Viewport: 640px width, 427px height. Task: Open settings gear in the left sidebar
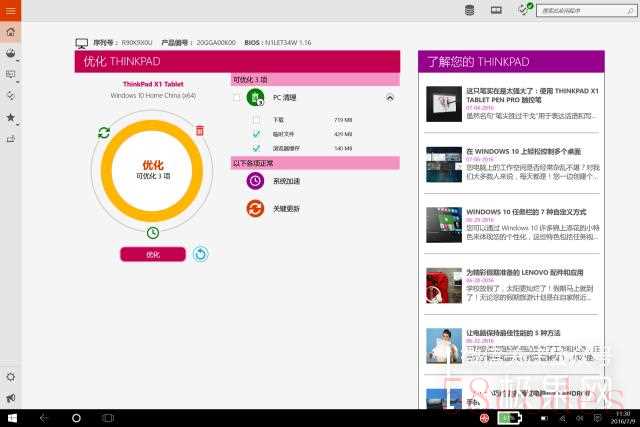click(11, 377)
